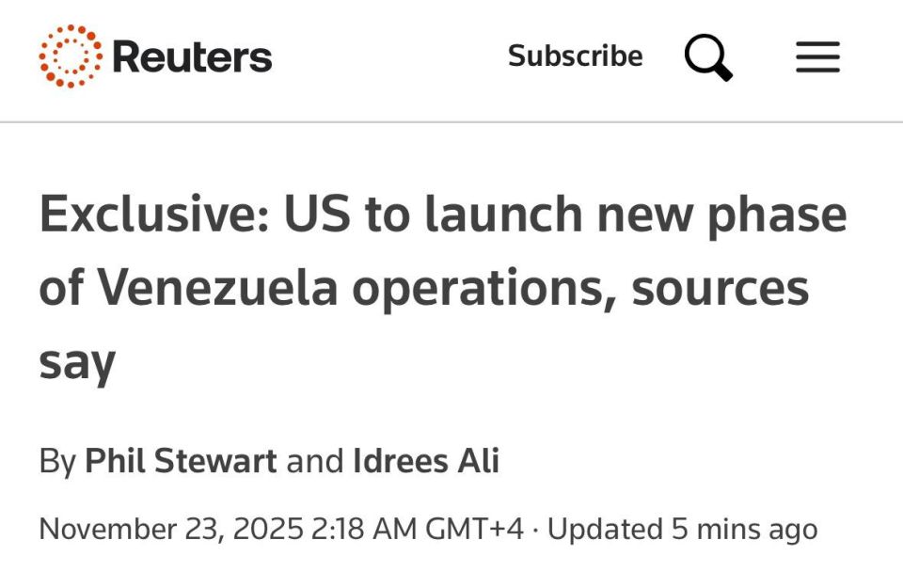Open the hamburger menu
The image size is (903, 588).
click(817, 57)
